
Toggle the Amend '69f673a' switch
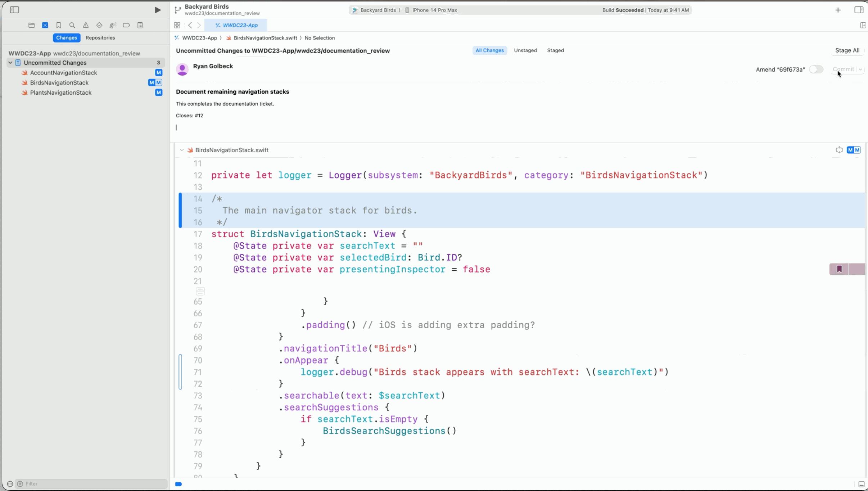815,70
